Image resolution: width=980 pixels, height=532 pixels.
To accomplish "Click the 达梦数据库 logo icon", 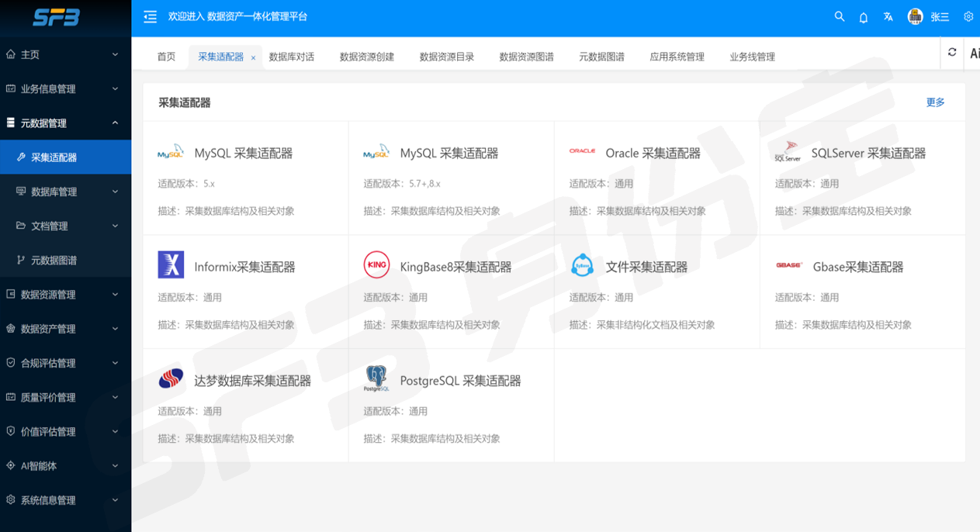I will [x=171, y=378].
